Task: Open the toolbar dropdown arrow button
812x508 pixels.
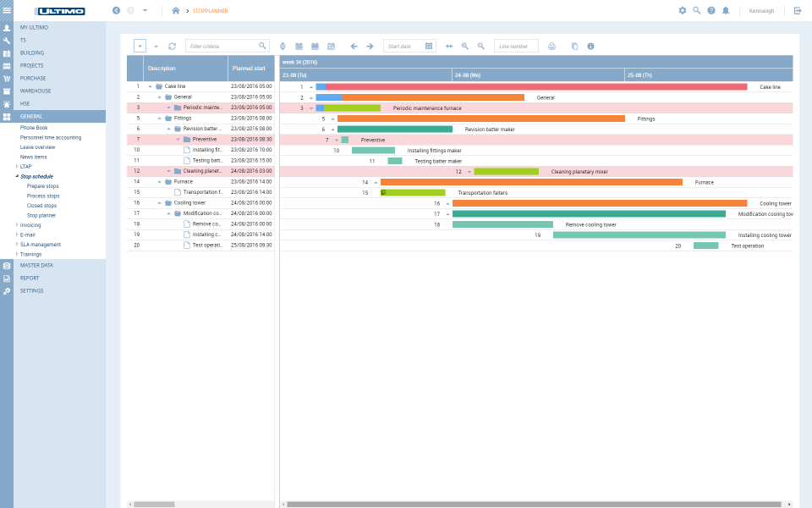Action: coord(140,46)
